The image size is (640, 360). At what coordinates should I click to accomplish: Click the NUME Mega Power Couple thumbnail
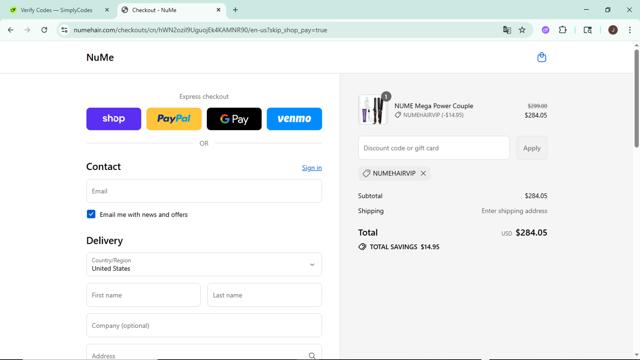point(372,110)
